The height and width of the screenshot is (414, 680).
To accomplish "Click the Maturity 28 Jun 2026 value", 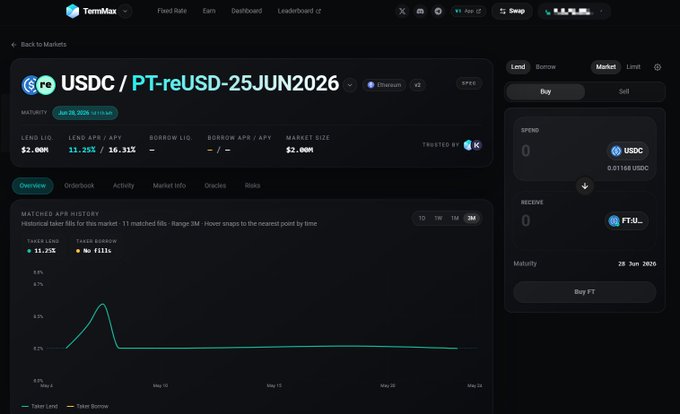I will coord(637,264).
